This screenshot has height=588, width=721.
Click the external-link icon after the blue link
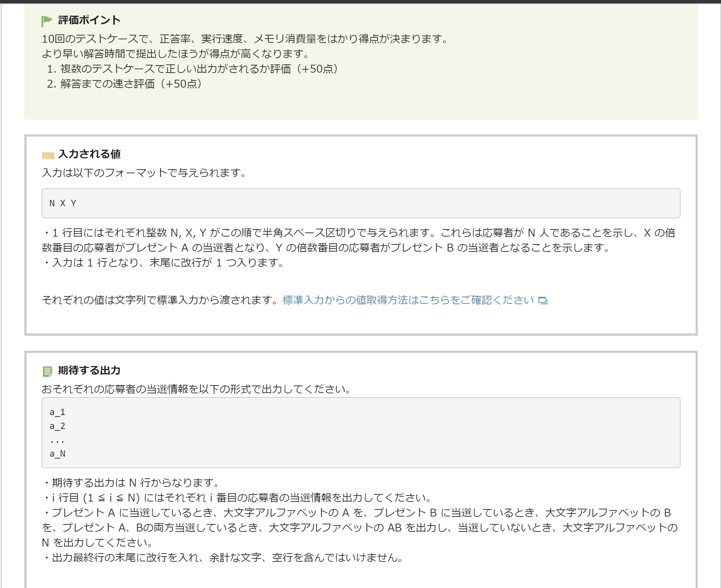(x=543, y=301)
